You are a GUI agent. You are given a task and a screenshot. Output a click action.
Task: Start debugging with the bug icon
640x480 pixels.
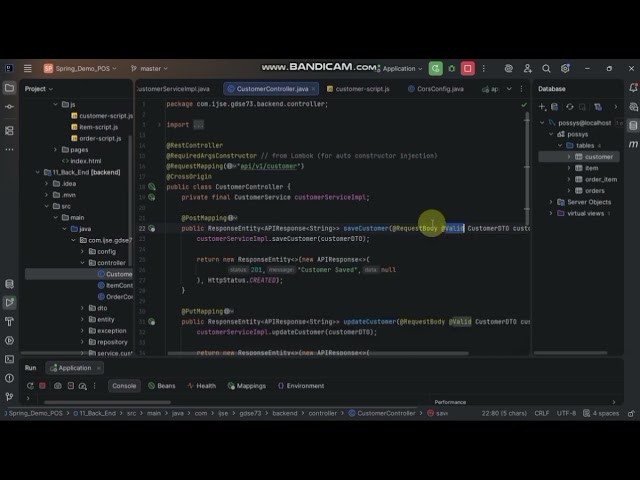pos(452,69)
